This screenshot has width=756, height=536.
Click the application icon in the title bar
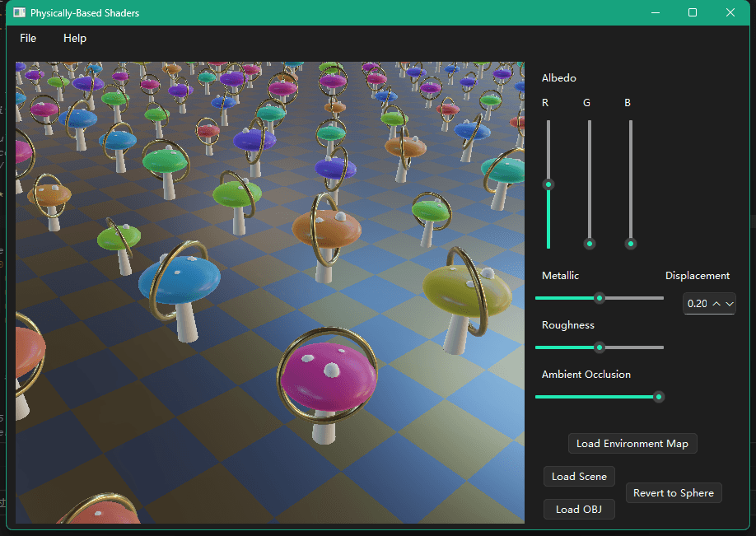[x=19, y=12]
